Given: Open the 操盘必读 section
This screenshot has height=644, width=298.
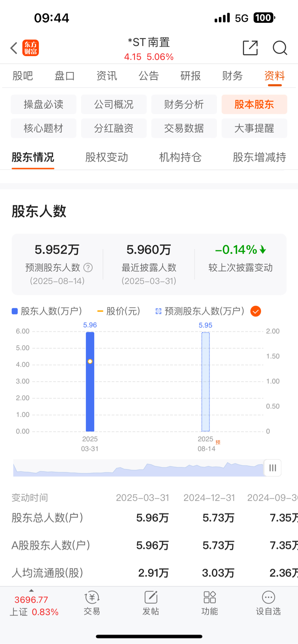Looking at the screenshot, I should pos(43,104).
